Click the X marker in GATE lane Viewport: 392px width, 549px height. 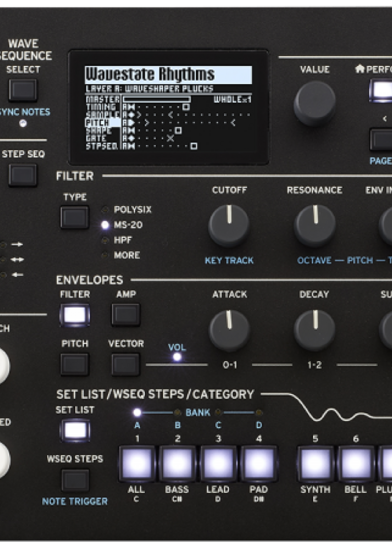click(x=170, y=138)
